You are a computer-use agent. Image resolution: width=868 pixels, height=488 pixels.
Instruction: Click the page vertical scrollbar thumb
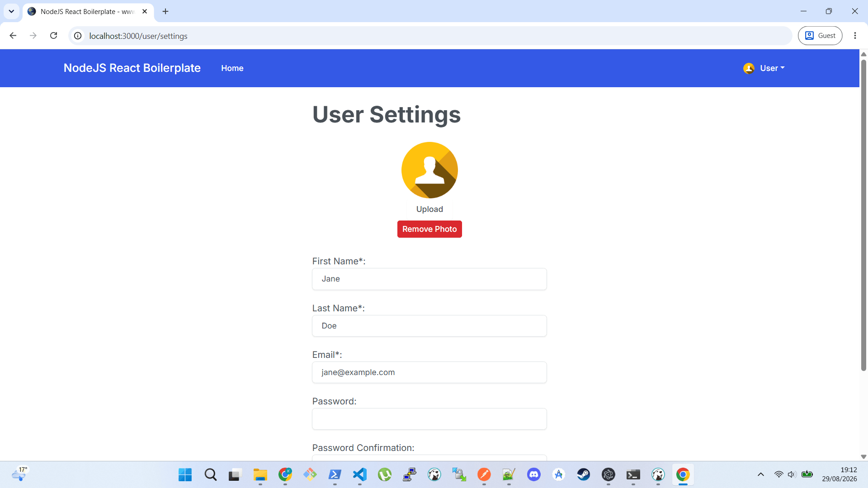(863, 215)
